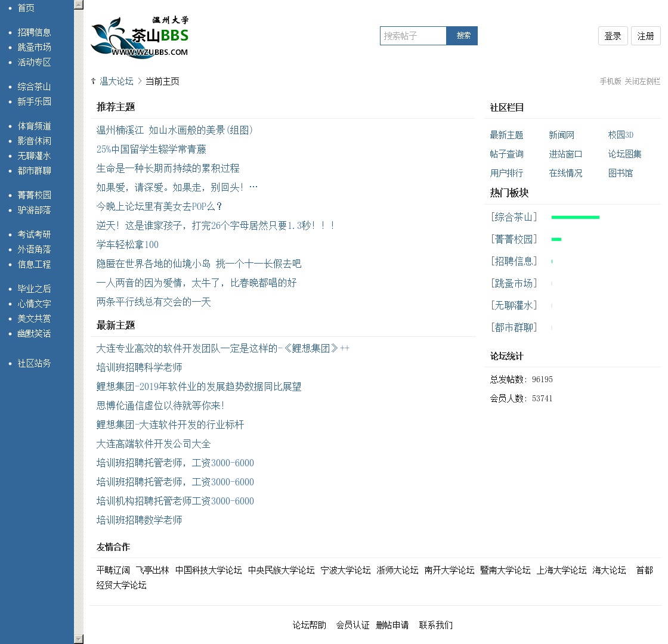
Task: Click the 登录 button
Action: [x=613, y=36]
